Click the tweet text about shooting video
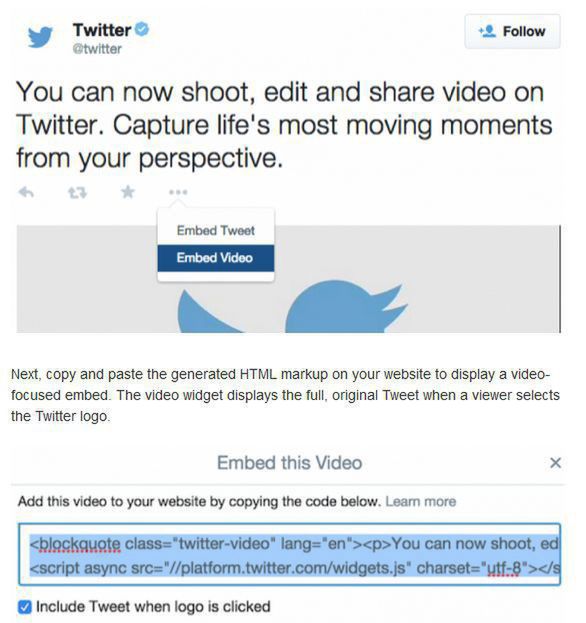The height and width of the screenshot is (623, 586). (284, 125)
